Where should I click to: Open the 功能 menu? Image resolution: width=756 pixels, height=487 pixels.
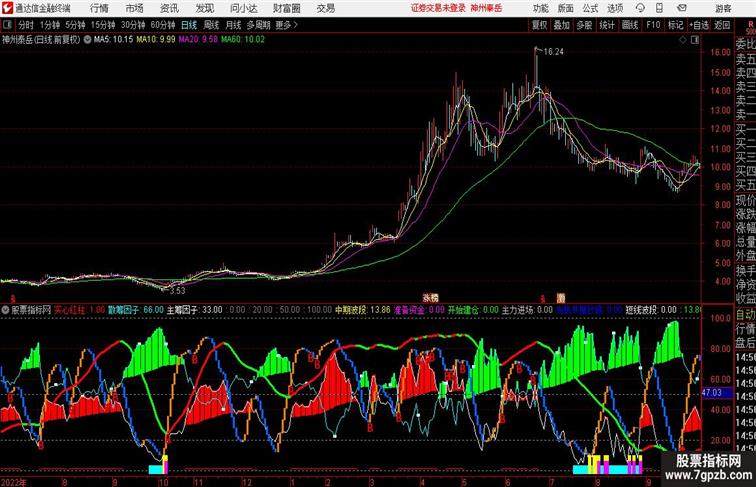coord(540,8)
